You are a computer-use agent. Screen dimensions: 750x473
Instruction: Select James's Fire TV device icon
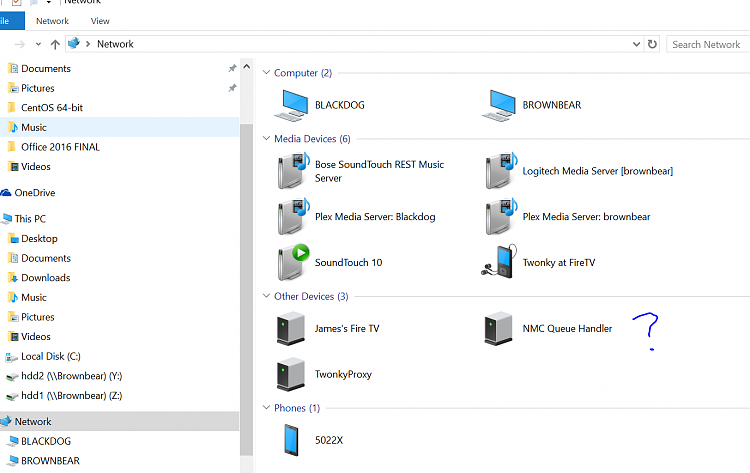coord(290,329)
